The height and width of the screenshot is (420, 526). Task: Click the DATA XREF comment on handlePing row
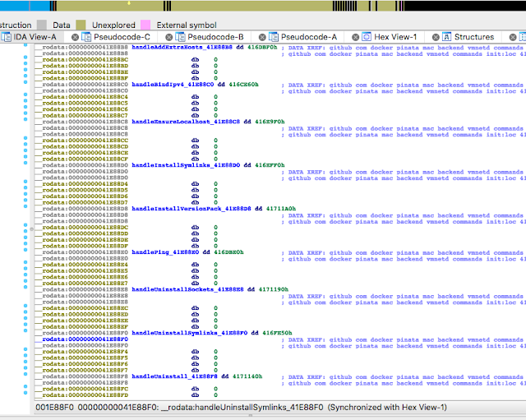click(404, 252)
